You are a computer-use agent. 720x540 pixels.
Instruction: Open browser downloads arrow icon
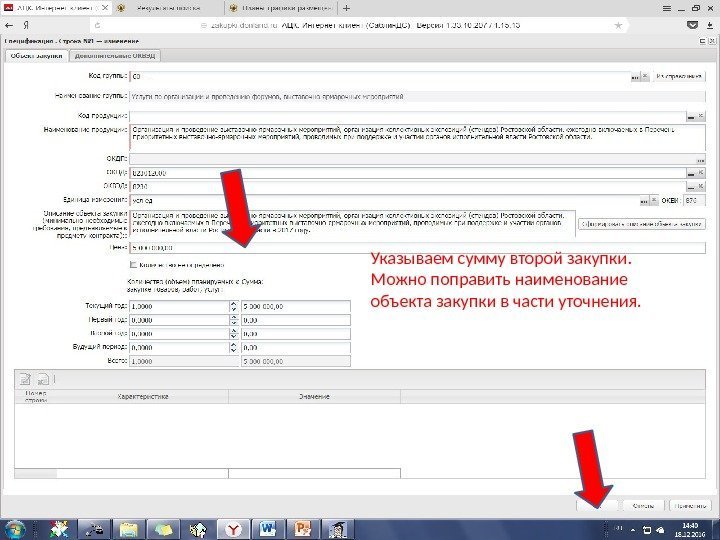(x=710, y=25)
